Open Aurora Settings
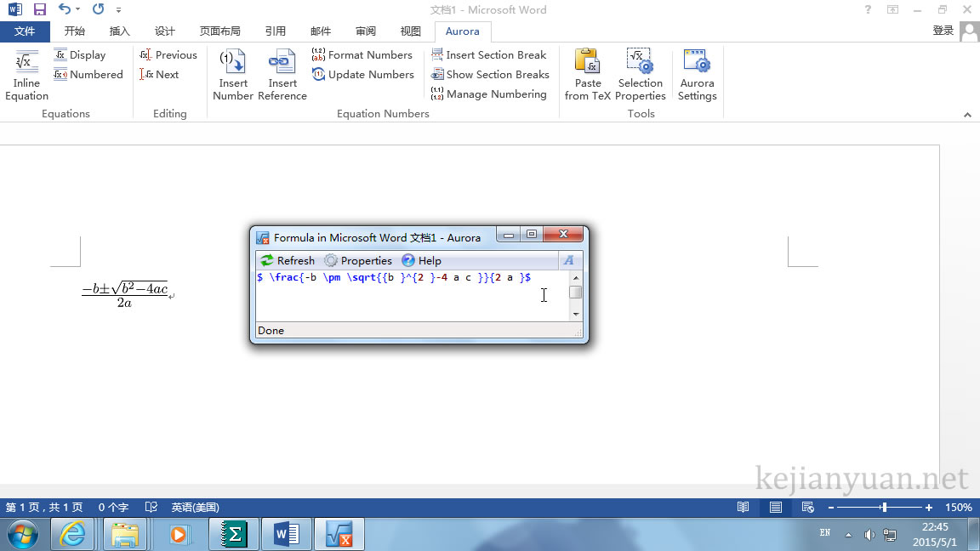Image resolution: width=980 pixels, height=551 pixels. [697, 74]
